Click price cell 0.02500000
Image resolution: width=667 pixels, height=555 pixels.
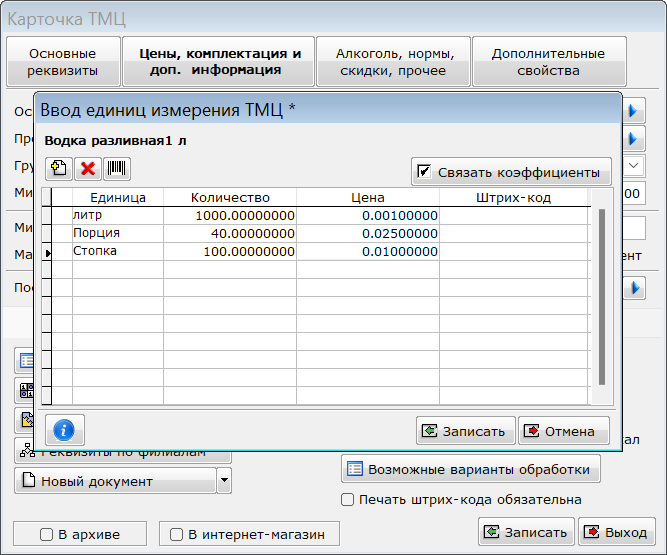[368, 233]
